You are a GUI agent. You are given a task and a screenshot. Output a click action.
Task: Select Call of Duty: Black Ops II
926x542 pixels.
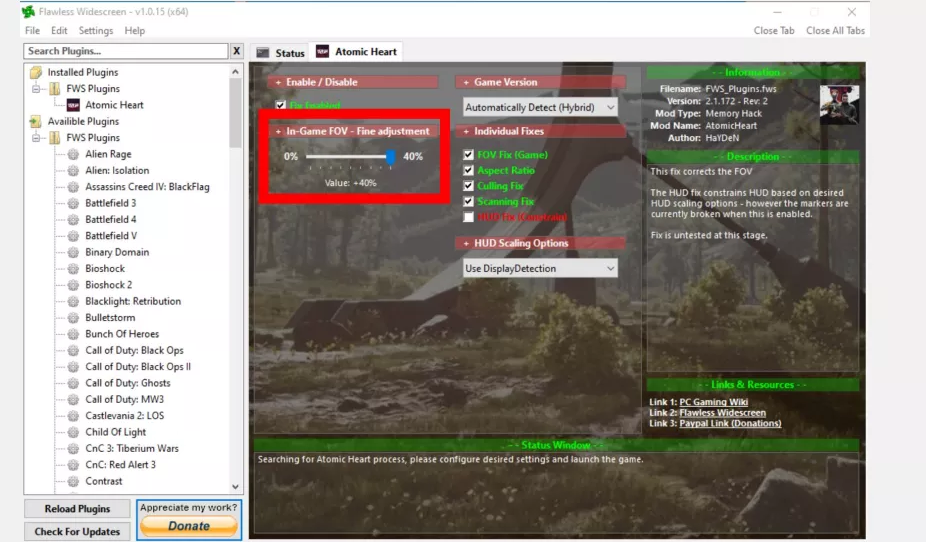(x=138, y=367)
